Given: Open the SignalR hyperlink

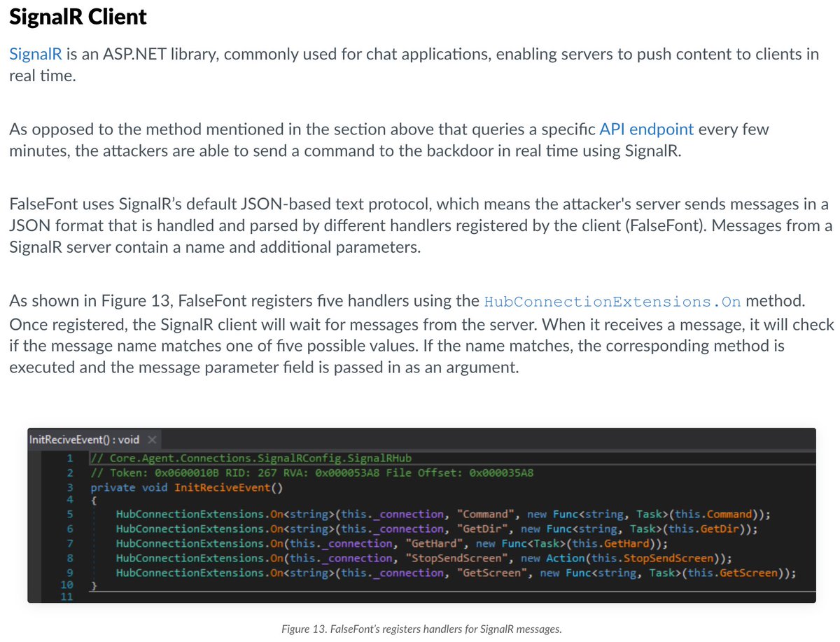Looking at the screenshot, I should pos(35,54).
